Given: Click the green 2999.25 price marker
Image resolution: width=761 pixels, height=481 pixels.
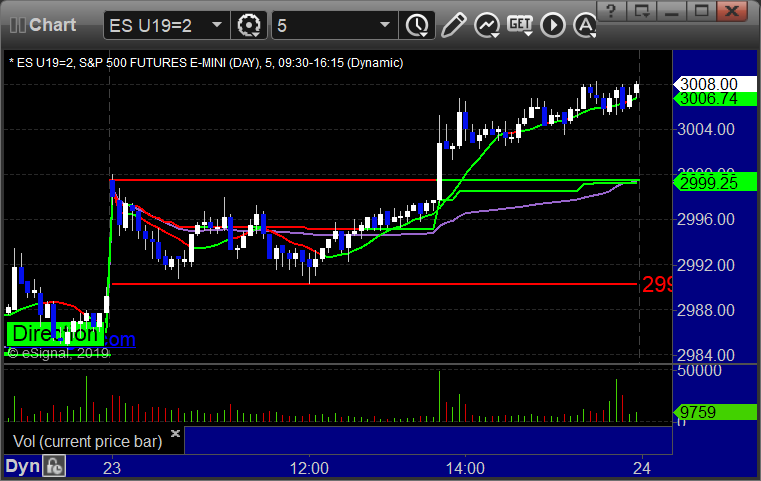Looking at the screenshot, I should (714, 183).
